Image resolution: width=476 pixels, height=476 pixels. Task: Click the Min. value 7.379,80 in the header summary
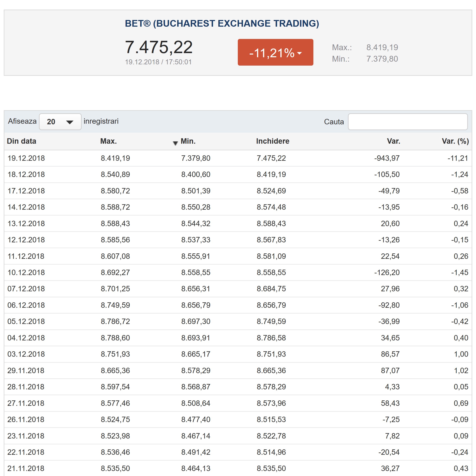pyautogui.click(x=382, y=59)
